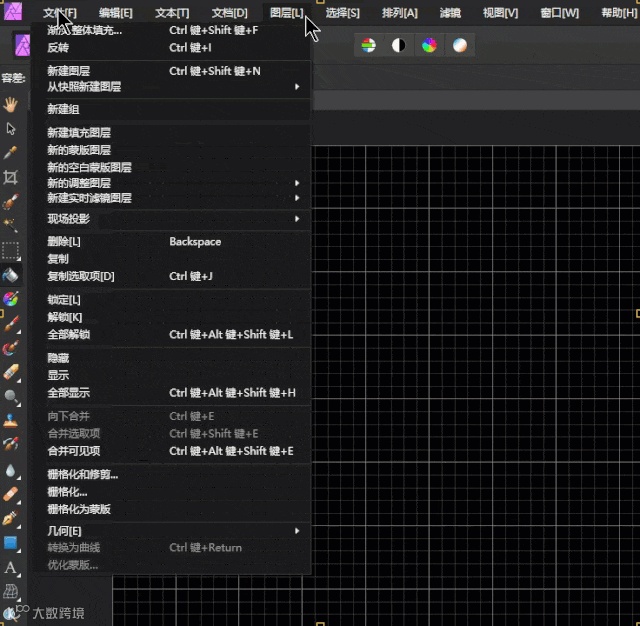Expand the 现场投影 submenu arrow

[297, 219]
